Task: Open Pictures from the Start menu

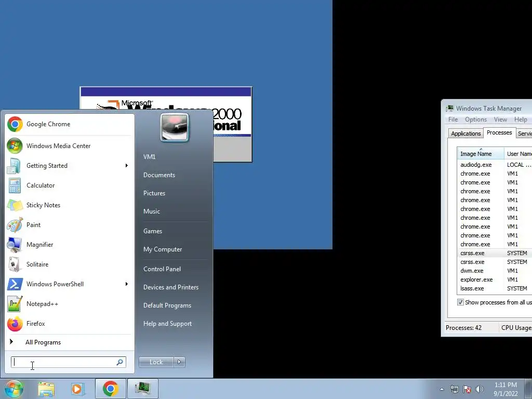Action: [154, 193]
